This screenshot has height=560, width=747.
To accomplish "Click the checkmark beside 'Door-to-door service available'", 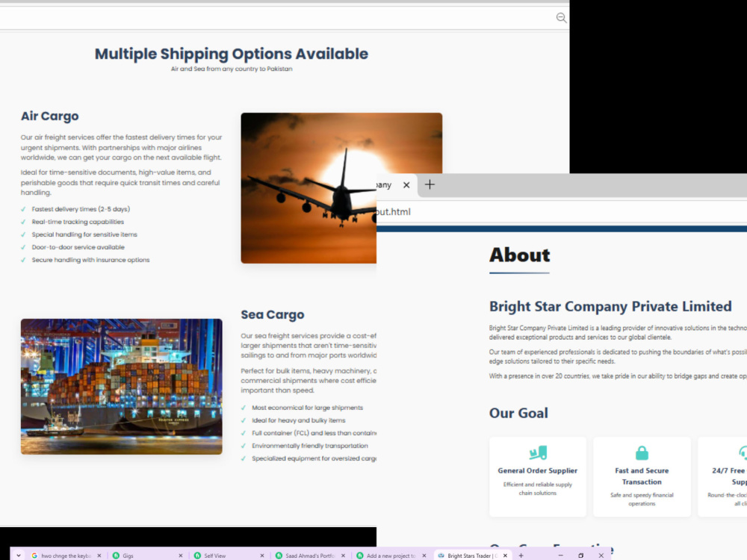I will pos(23,248).
